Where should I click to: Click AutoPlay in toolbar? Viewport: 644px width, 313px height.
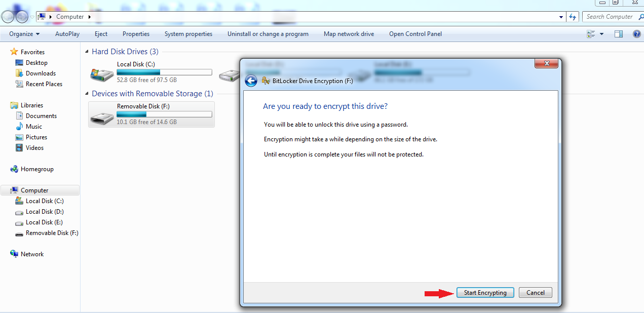tap(67, 34)
